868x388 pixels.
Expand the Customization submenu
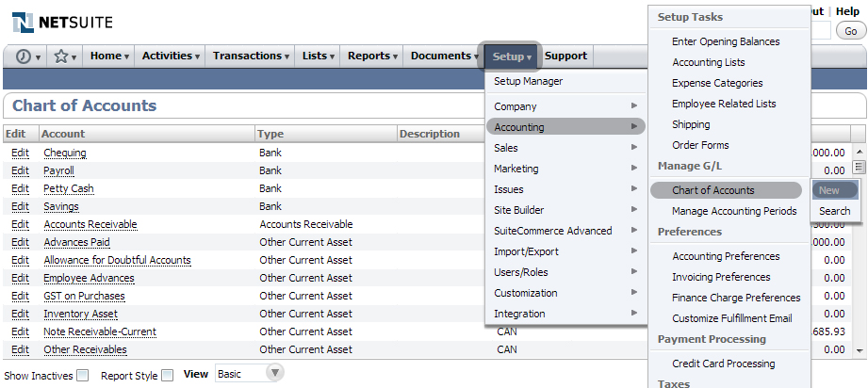pos(565,293)
